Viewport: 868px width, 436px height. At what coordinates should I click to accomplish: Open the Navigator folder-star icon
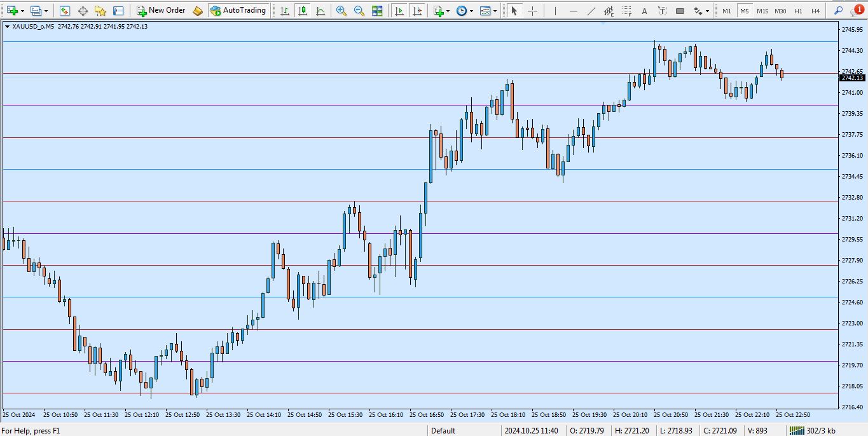(x=100, y=11)
